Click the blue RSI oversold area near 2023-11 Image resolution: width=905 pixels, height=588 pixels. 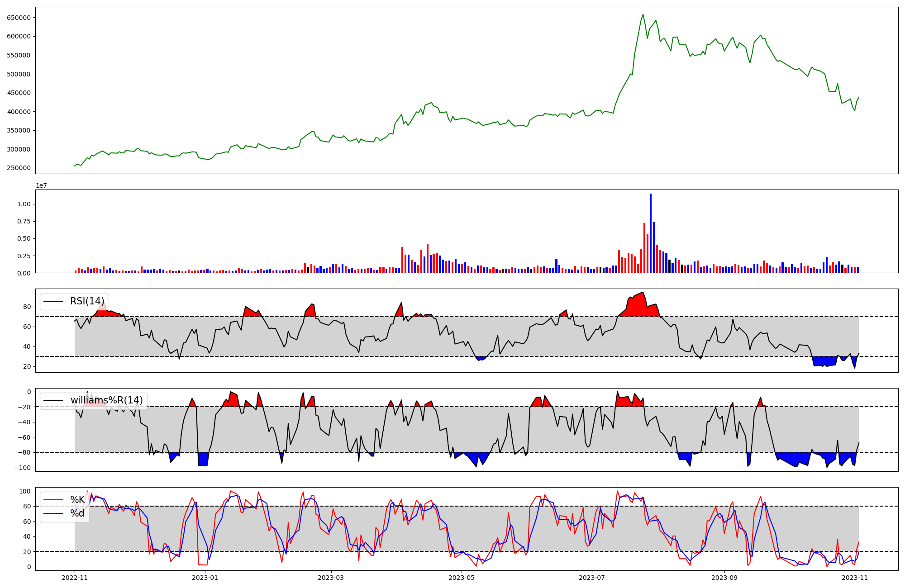click(x=824, y=360)
